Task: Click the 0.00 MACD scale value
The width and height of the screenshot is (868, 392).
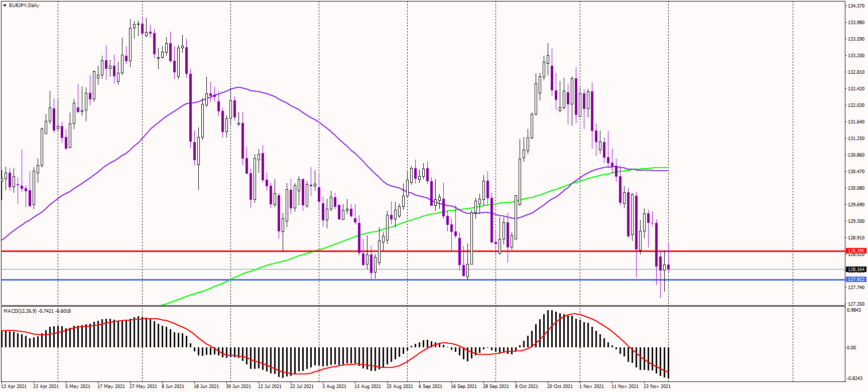Action: pos(851,348)
